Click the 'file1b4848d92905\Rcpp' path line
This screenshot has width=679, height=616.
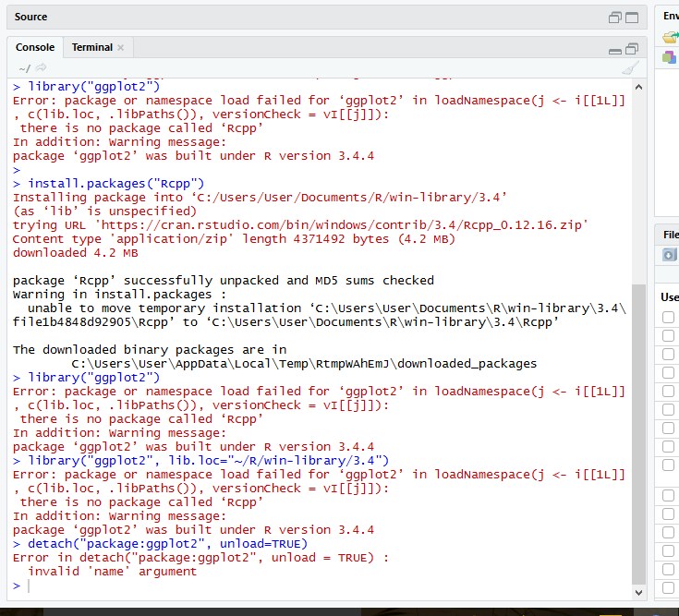point(285,322)
